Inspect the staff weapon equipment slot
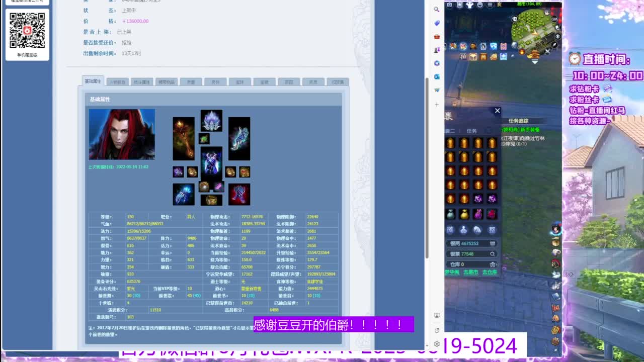 tap(184, 139)
